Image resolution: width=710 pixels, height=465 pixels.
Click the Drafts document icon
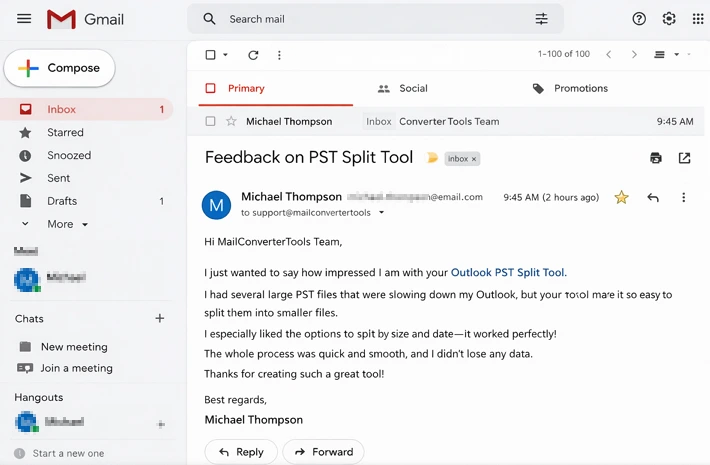(26, 201)
